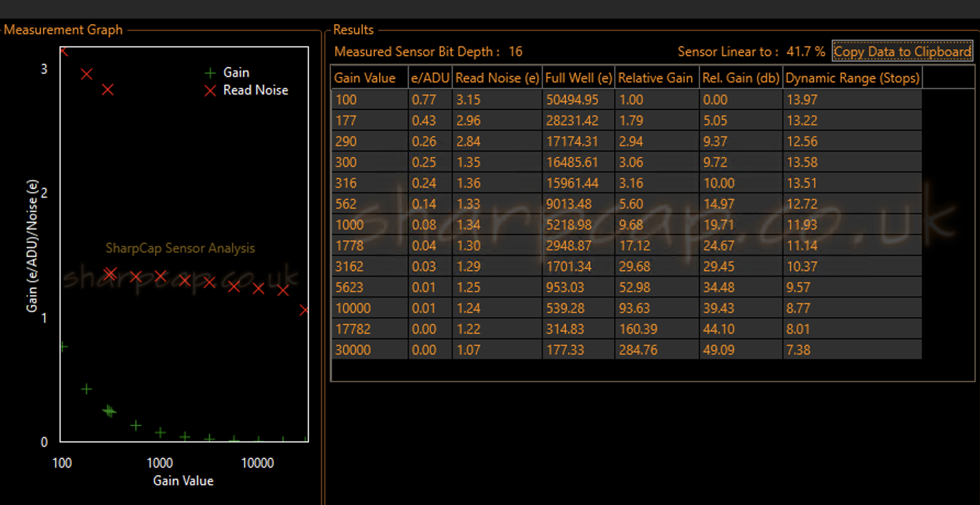Click dynamic range value 13.97
The image size is (980, 505).
click(x=853, y=99)
